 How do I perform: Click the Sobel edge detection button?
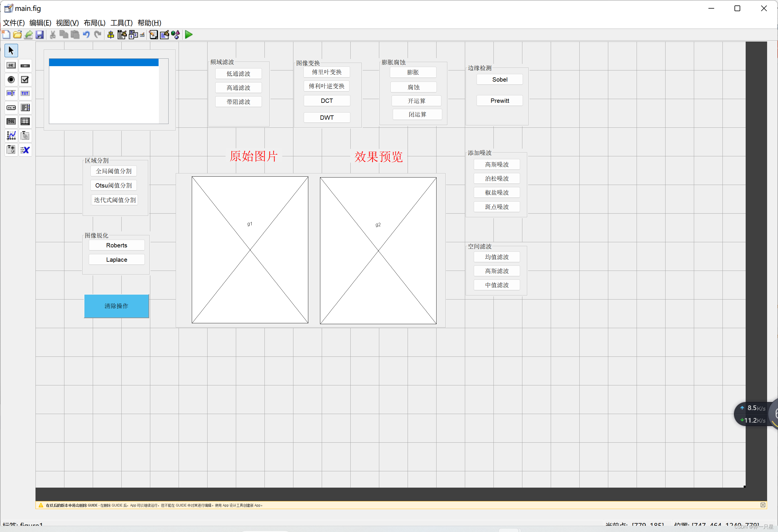(499, 79)
